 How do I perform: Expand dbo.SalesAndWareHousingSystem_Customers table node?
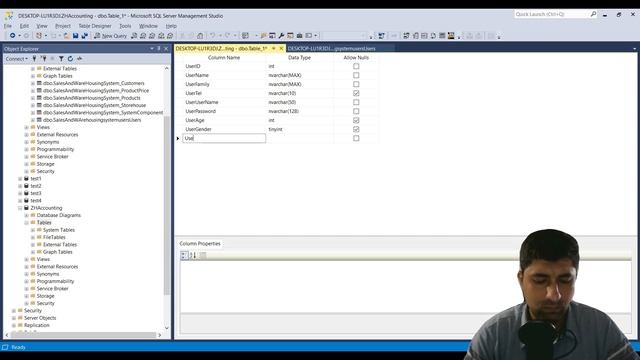[33, 83]
